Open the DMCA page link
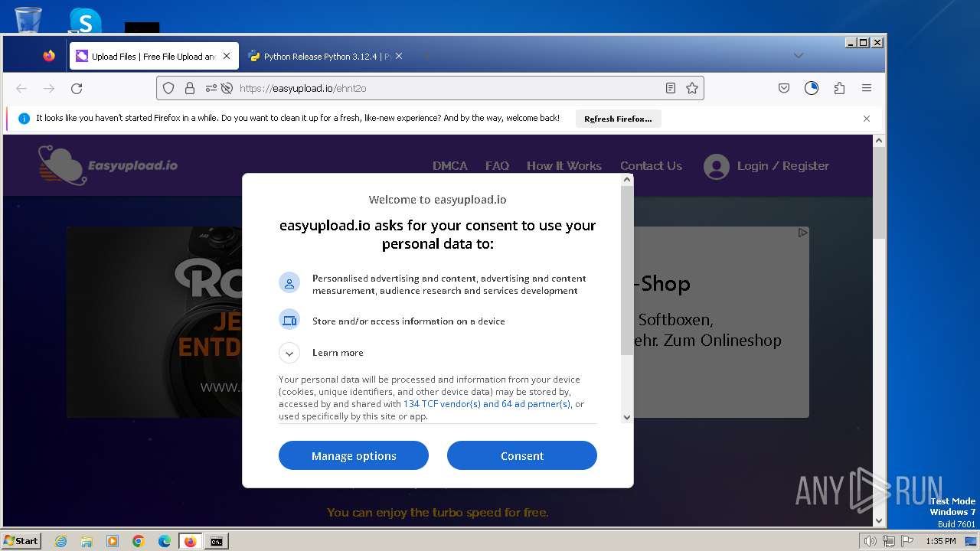Screen dimensions: 980x551 tap(449, 165)
